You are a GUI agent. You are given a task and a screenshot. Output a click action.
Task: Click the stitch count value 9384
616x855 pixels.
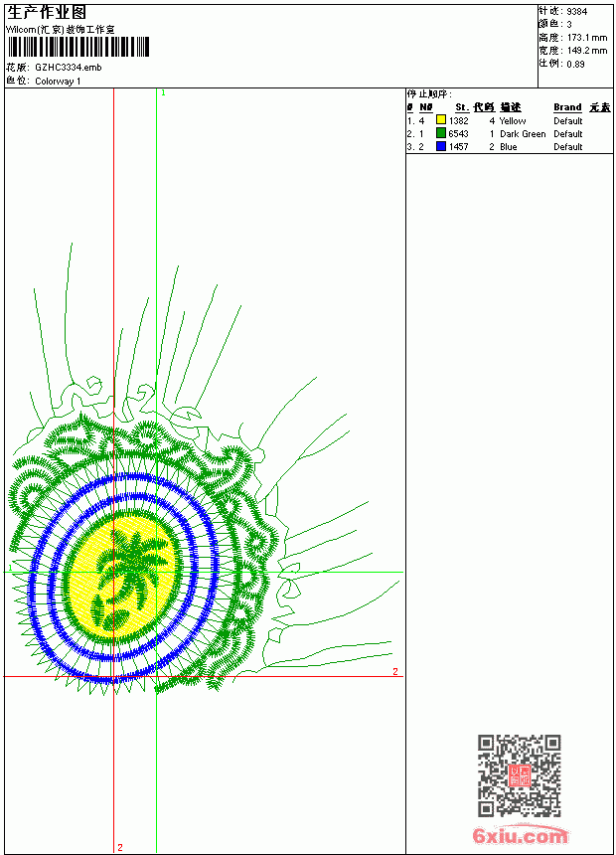(576, 12)
